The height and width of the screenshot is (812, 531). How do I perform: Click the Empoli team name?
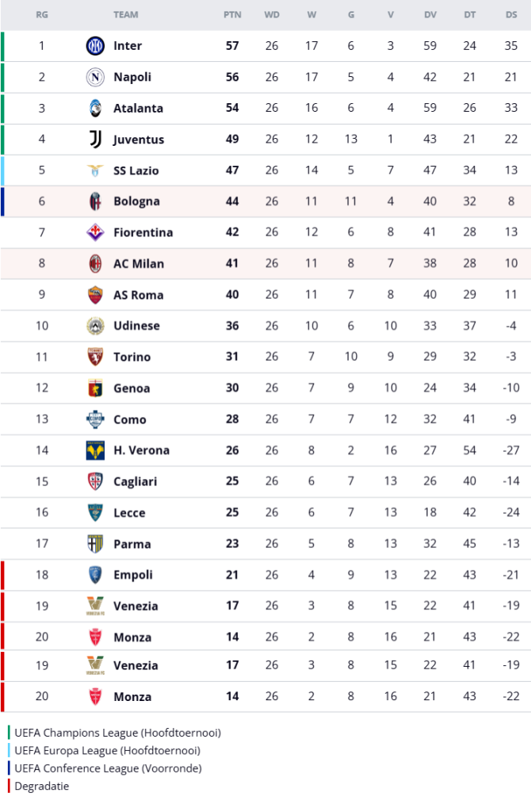coord(133,575)
